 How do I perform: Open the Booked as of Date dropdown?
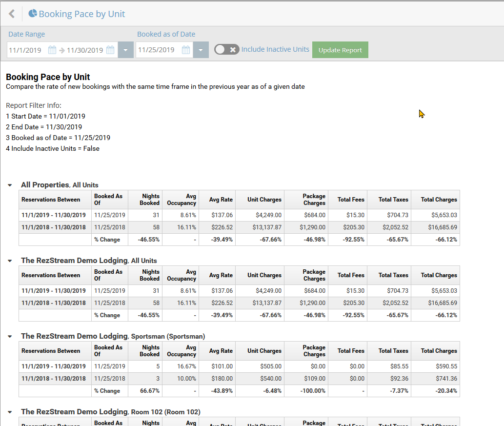[201, 50]
